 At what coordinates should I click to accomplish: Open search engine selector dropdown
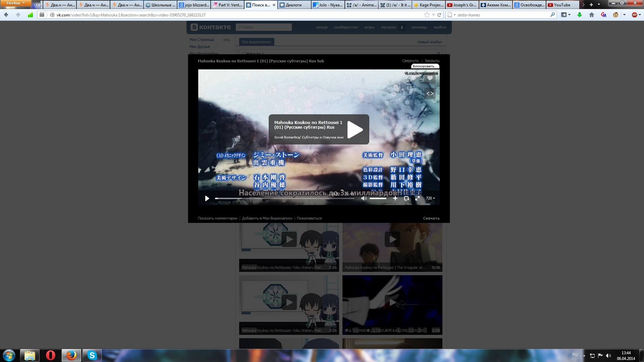coord(452,15)
